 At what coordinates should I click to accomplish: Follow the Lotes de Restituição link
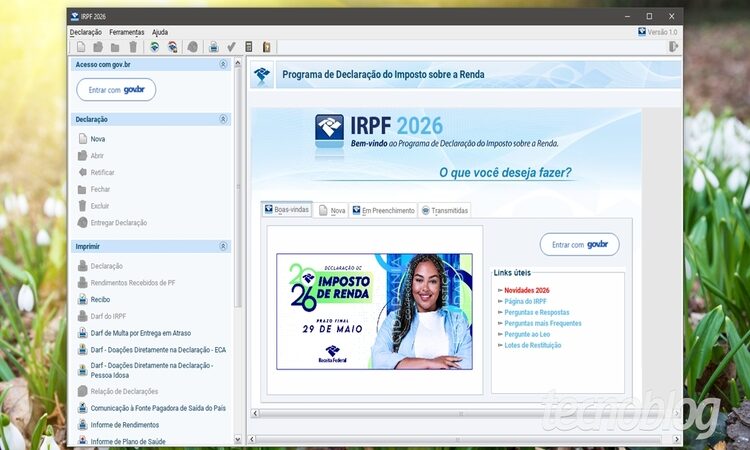(x=532, y=345)
